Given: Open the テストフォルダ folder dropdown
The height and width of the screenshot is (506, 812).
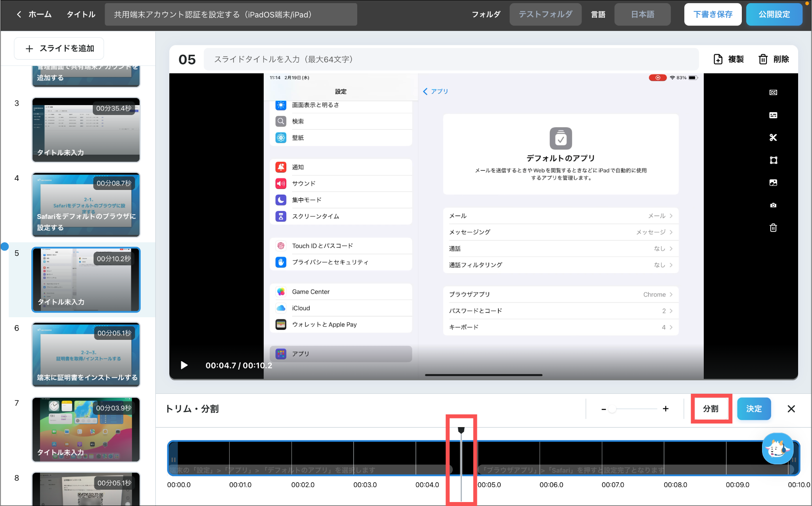Looking at the screenshot, I should click(x=546, y=15).
